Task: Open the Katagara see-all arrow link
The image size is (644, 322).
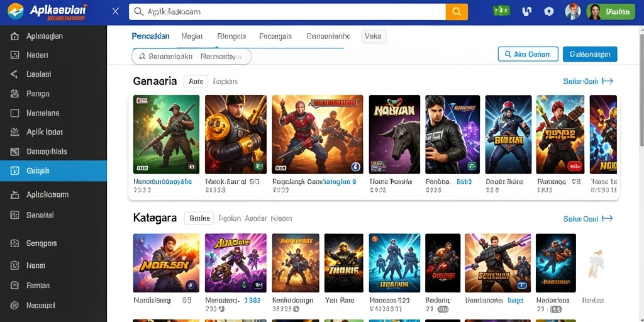Action: click(588, 218)
